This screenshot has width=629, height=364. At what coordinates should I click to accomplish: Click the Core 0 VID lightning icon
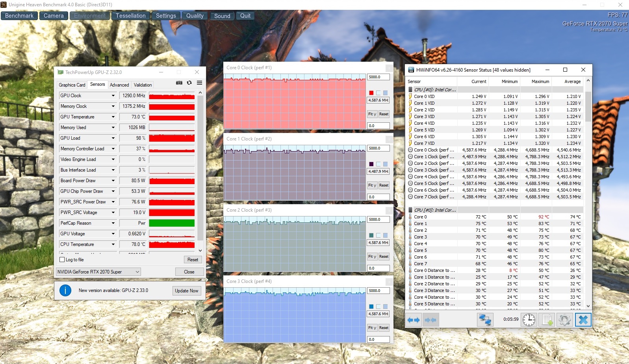pyautogui.click(x=410, y=96)
